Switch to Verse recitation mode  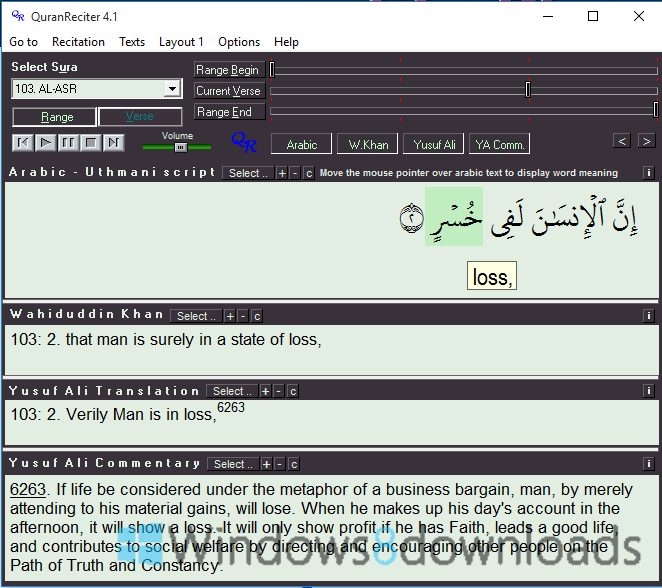pos(140,117)
